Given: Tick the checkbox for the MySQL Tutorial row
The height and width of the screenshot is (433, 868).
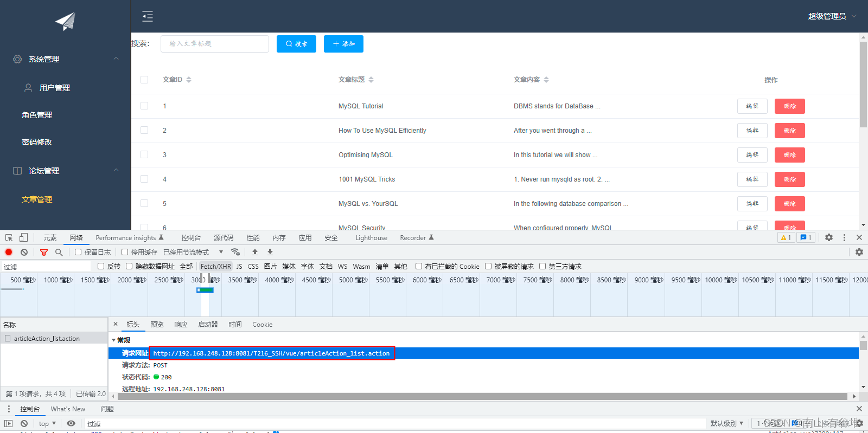Looking at the screenshot, I should coord(144,106).
